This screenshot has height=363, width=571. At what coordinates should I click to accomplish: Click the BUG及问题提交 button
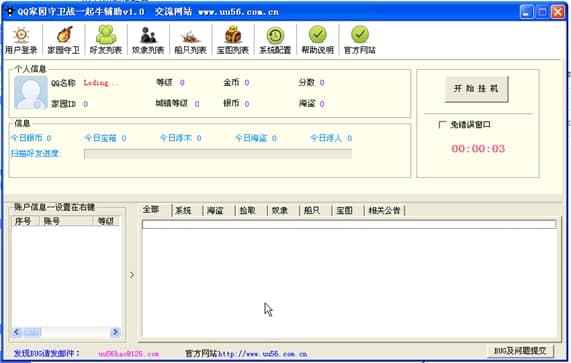click(x=520, y=351)
